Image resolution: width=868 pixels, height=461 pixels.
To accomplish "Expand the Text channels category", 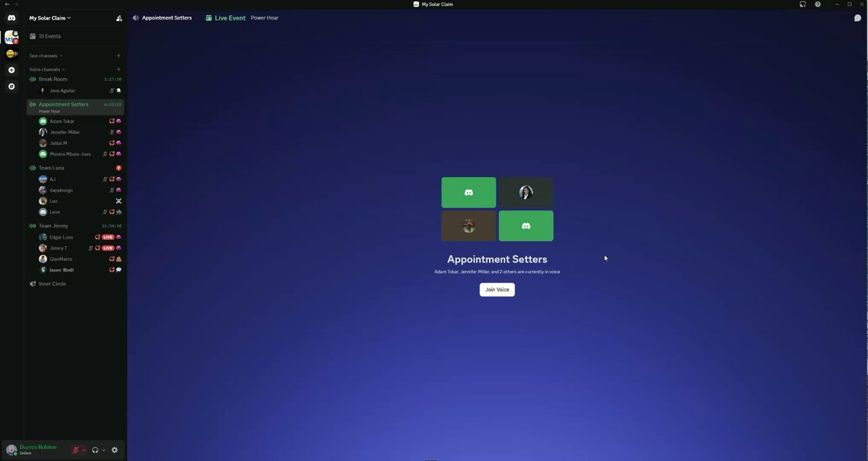I will tap(45, 56).
